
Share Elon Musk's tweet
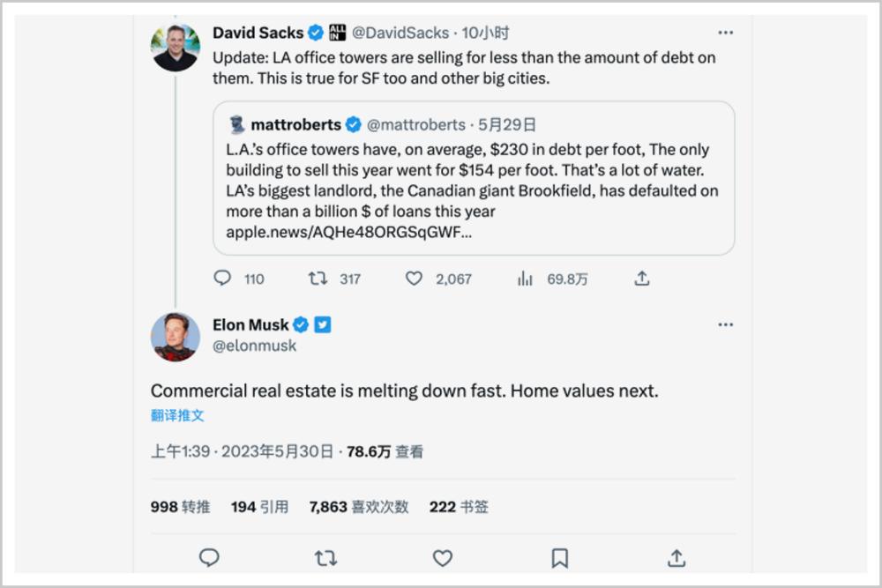tap(676, 557)
